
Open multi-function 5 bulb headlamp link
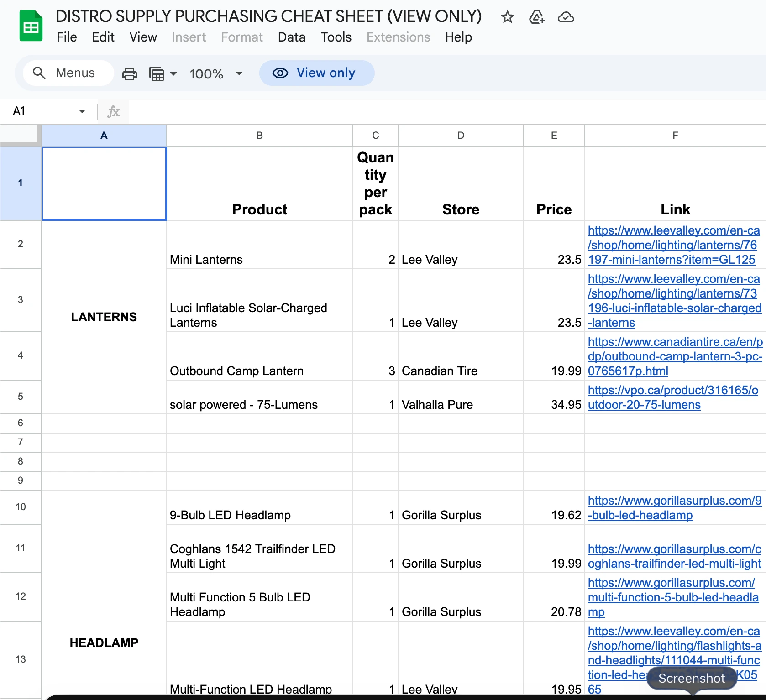tap(673, 597)
